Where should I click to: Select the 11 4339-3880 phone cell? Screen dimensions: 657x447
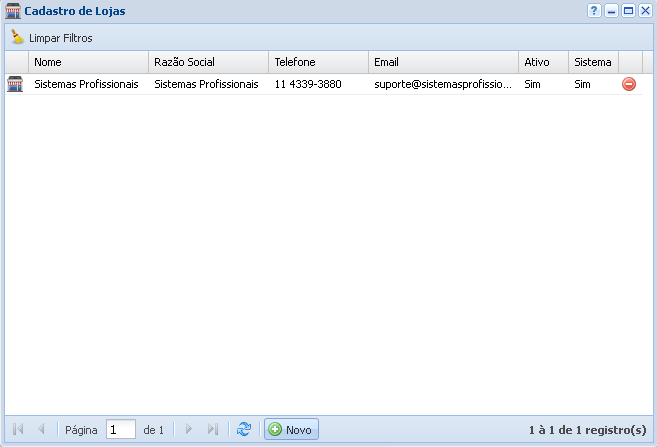coord(308,85)
